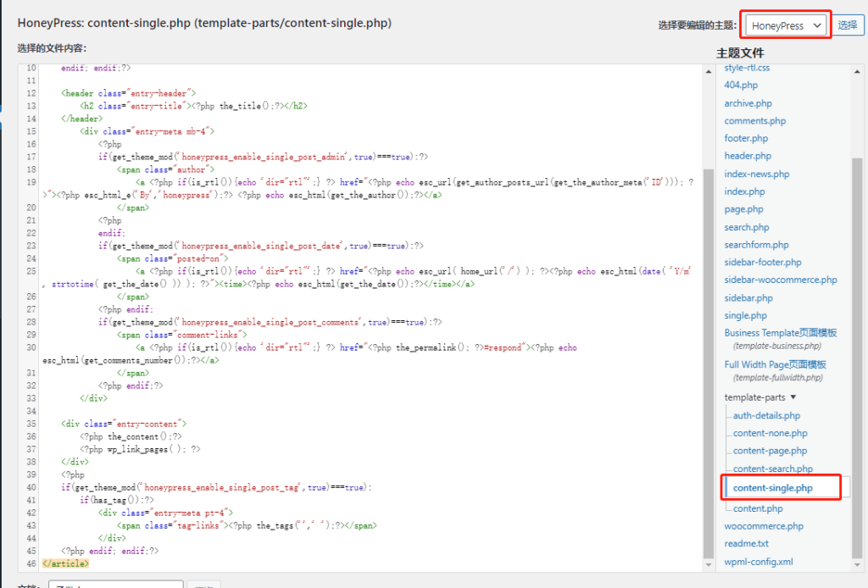868x588 pixels.
Task: Open the Full Width Page template
Action: pos(775,364)
